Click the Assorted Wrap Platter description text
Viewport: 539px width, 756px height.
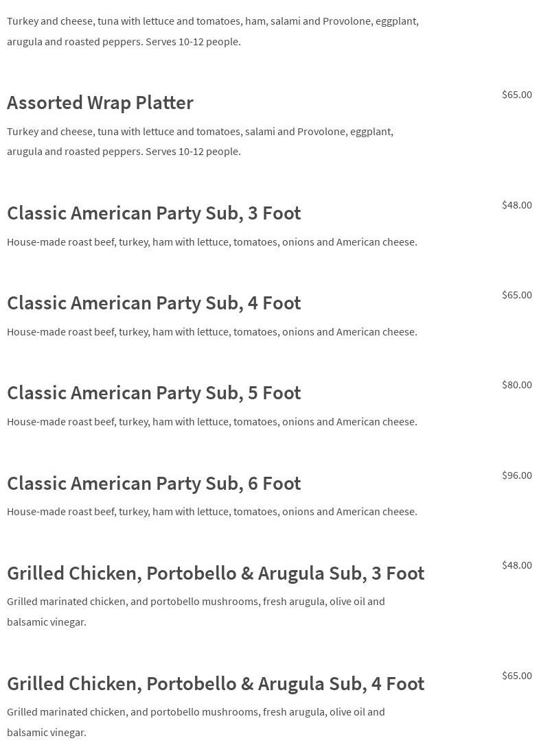200,141
